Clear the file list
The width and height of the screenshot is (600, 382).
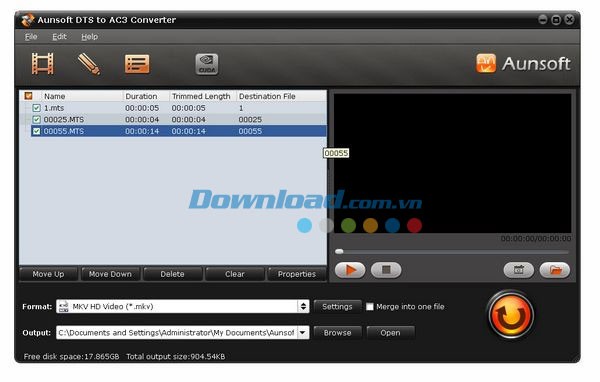(x=235, y=274)
